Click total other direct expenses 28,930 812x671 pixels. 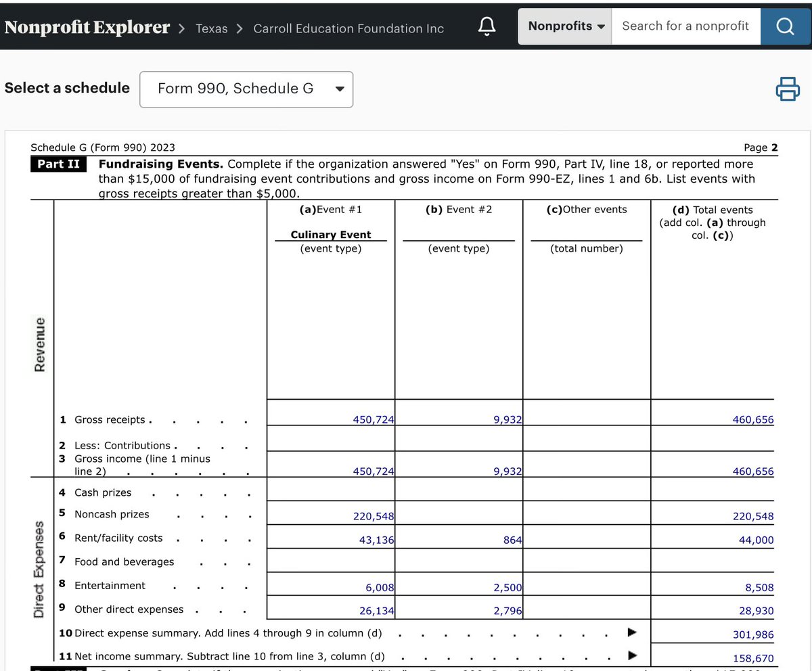tap(756, 611)
